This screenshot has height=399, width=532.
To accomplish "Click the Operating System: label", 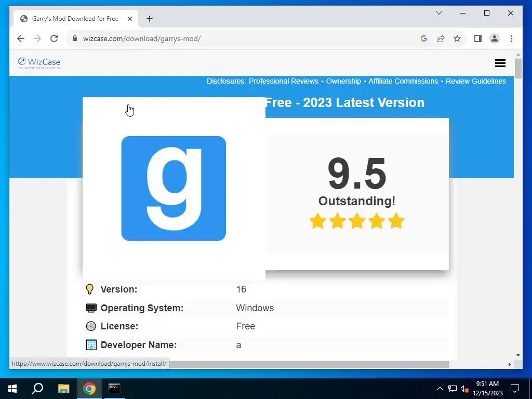I will tap(142, 308).
